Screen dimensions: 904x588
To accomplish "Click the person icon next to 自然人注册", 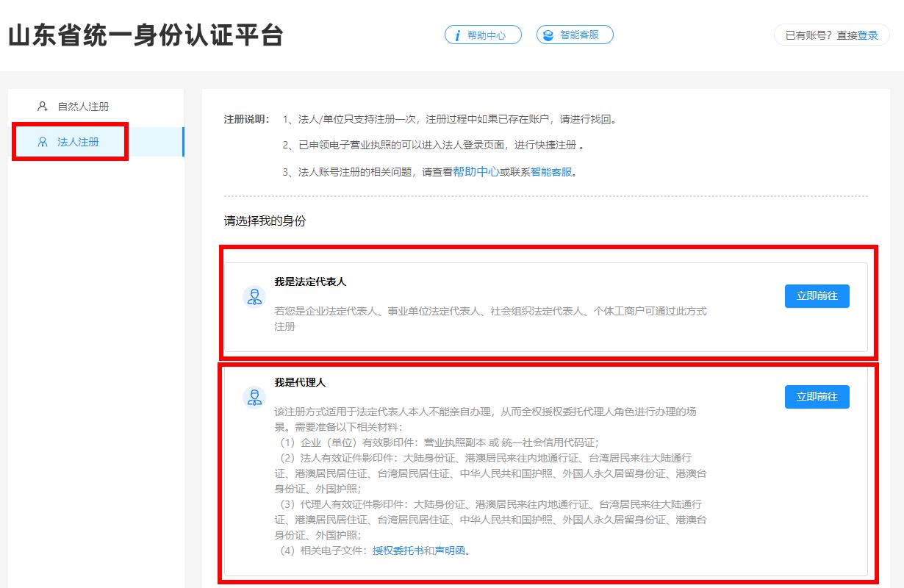I will pyautogui.click(x=43, y=107).
